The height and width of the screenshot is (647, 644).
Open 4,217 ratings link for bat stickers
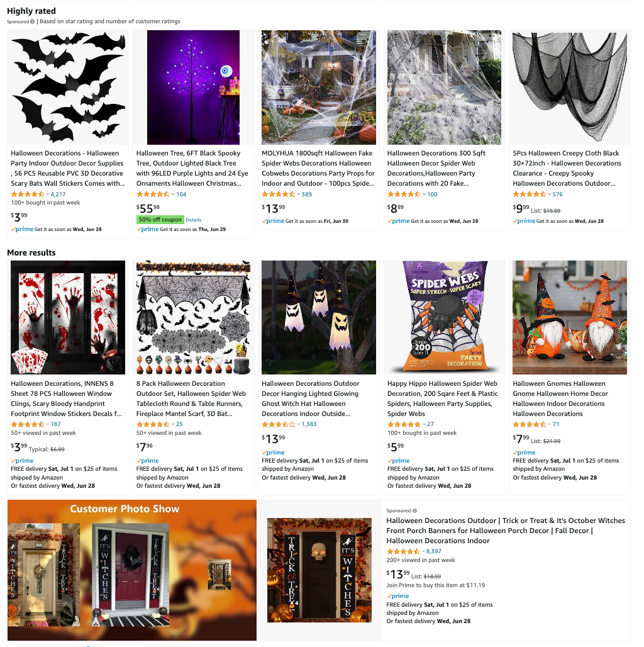[58, 194]
